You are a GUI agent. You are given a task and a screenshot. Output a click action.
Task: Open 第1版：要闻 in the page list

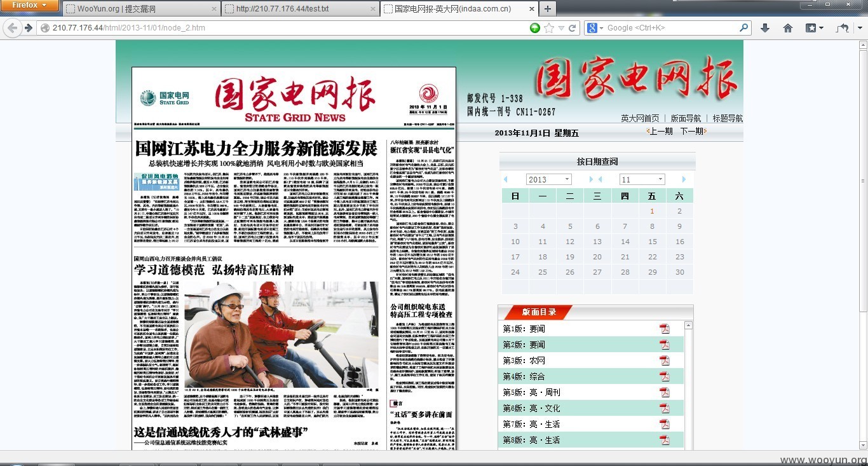(x=524, y=329)
